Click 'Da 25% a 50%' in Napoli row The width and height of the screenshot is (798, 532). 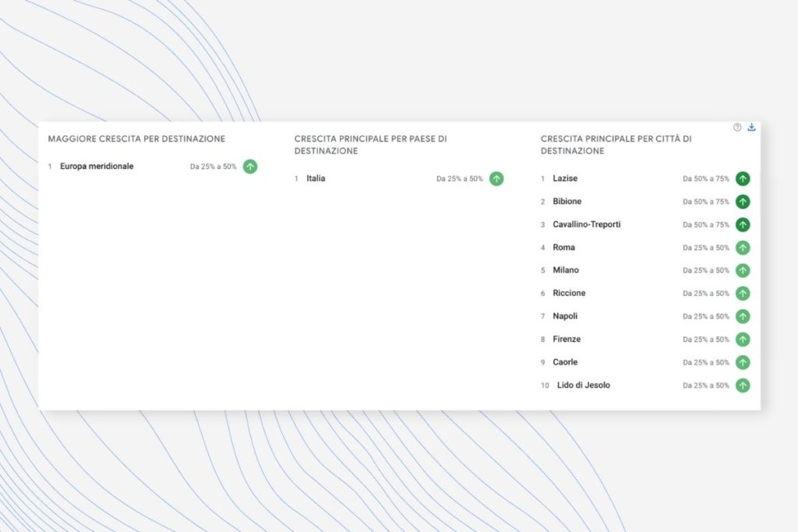tap(706, 316)
